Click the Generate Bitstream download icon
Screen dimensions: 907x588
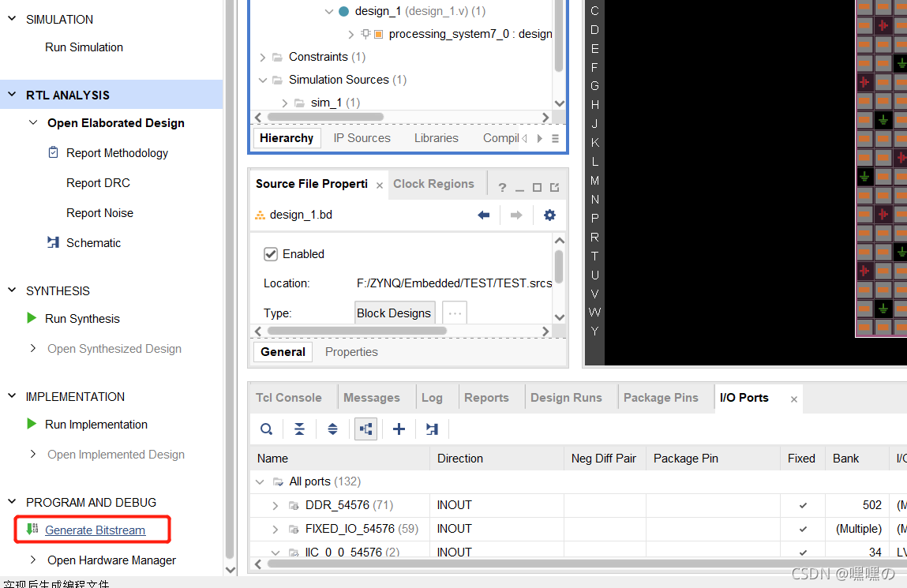(x=32, y=529)
